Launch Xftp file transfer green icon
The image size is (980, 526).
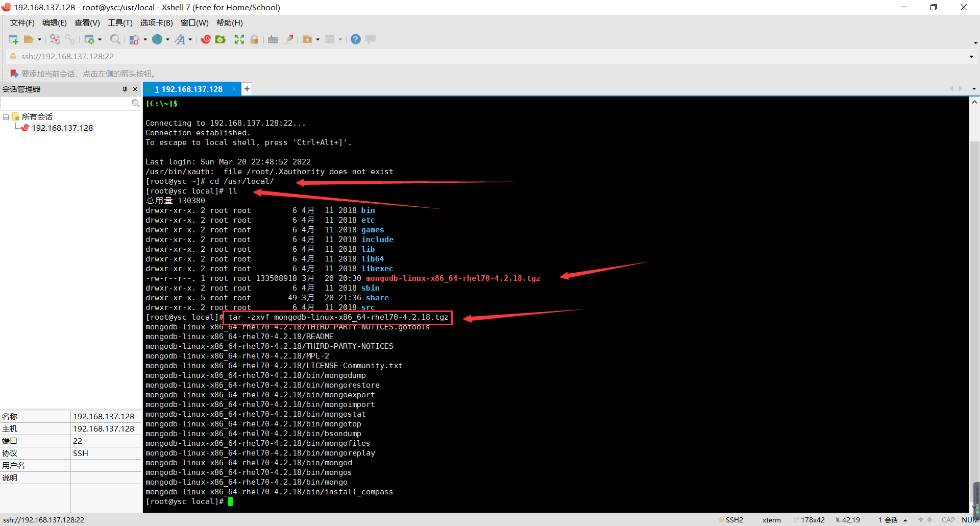click(x=220, y=39)
